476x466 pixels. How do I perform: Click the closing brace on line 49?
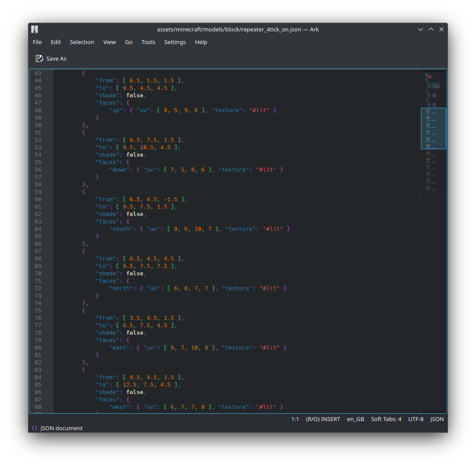97,118
